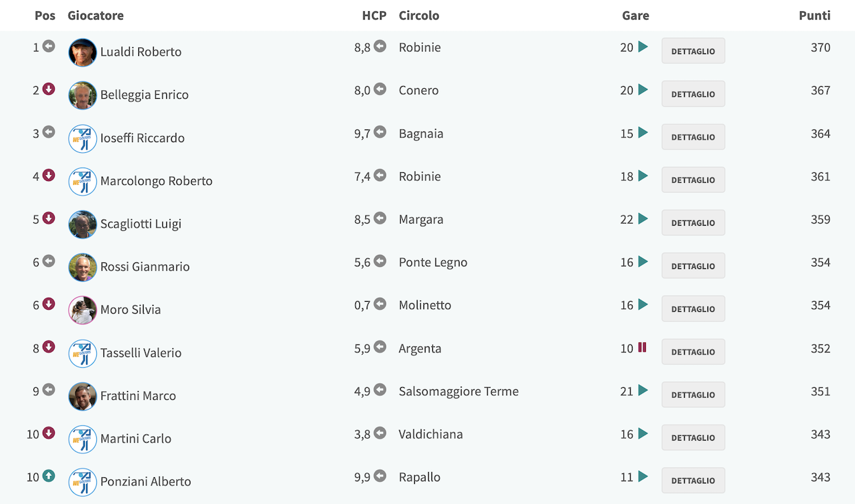Open Lualdi Roberto's profile photo

tap(83, 52)
